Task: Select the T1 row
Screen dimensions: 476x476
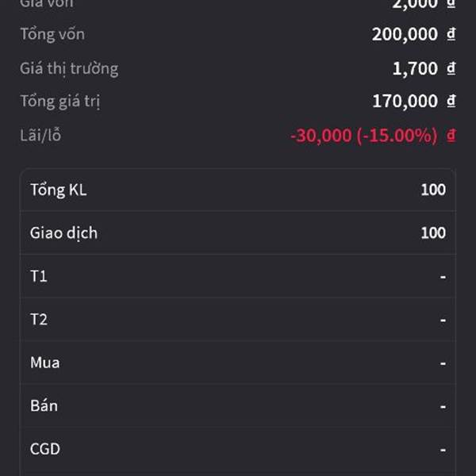Action: click(x=238, y=276)
